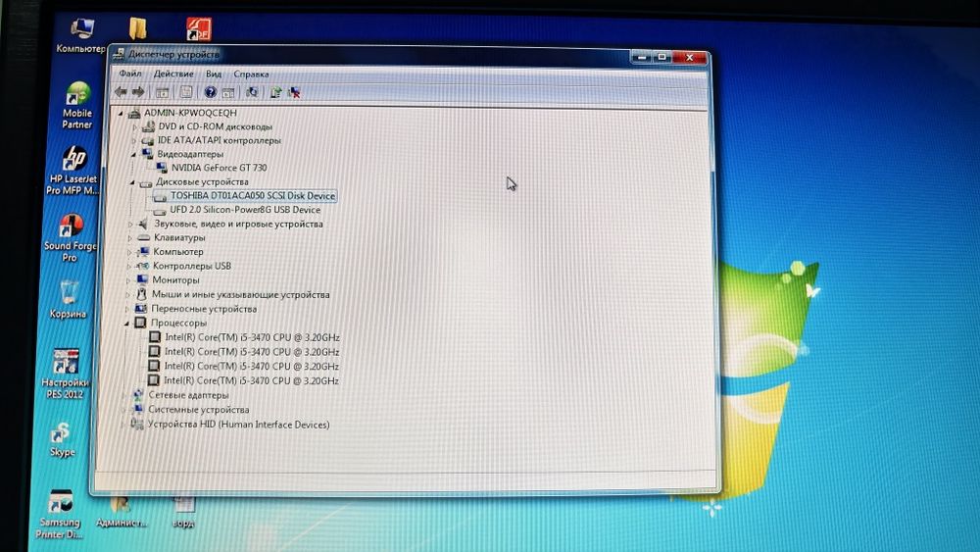980x552 pixels.
Task: Select Устройства HID (Human Interface Devices)
Action: pyautogui.click(x=239, y=425)
